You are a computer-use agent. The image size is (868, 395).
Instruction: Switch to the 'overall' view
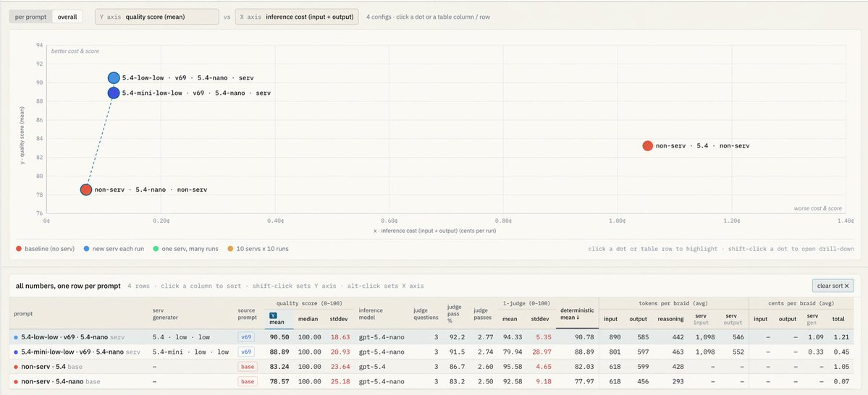(x=67, y=17)
